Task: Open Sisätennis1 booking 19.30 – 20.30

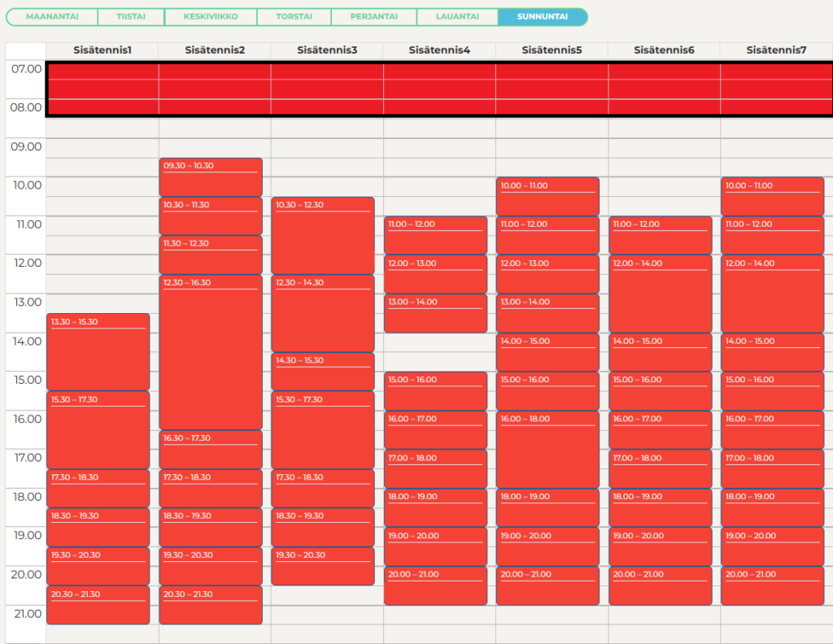Action: pos(98,567)
